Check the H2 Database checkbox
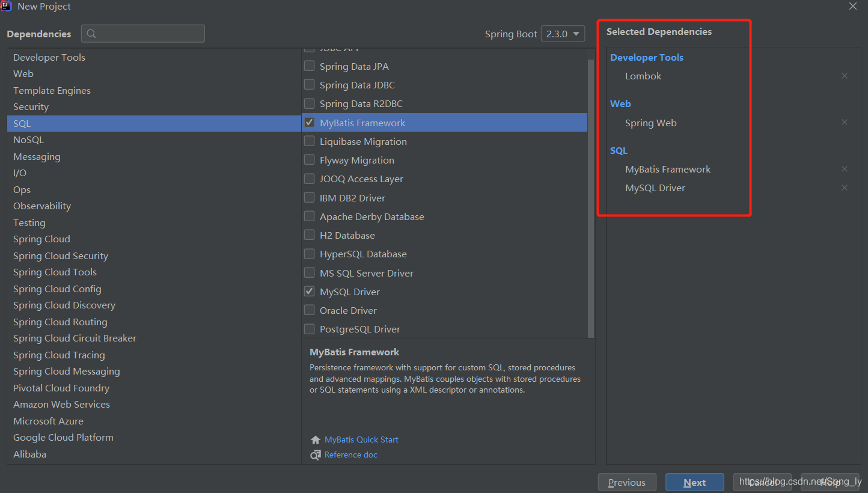 coord(309,234)
